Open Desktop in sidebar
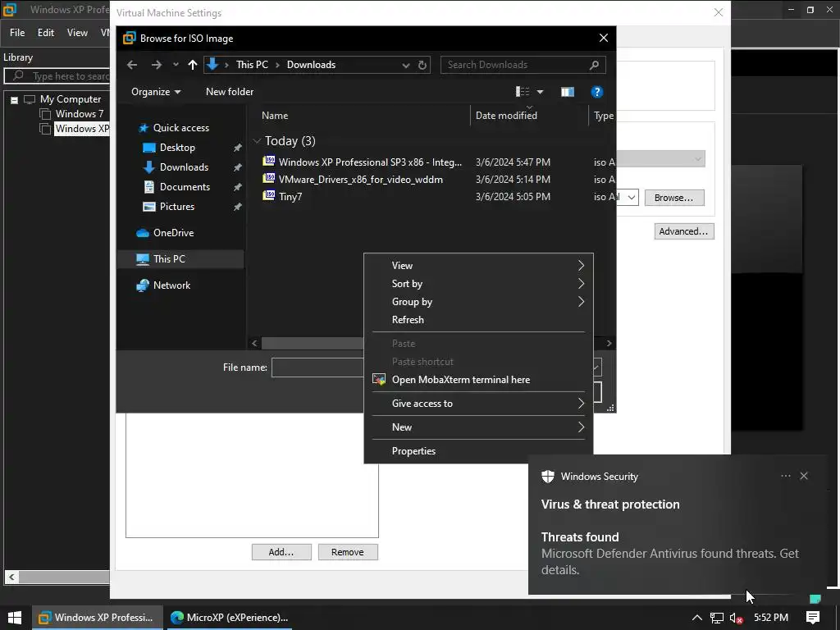Image resolution: width=840 pixels, height=630 pixels. pyautogui.click(x=169, y=148)
